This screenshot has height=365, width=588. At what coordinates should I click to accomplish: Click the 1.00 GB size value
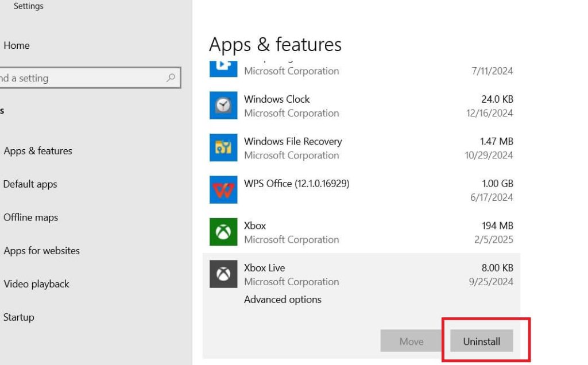(x=497, y=183)
